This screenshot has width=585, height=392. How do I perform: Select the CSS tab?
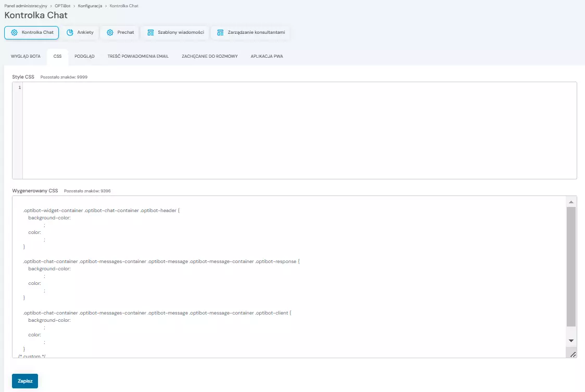tap(57, 56)
